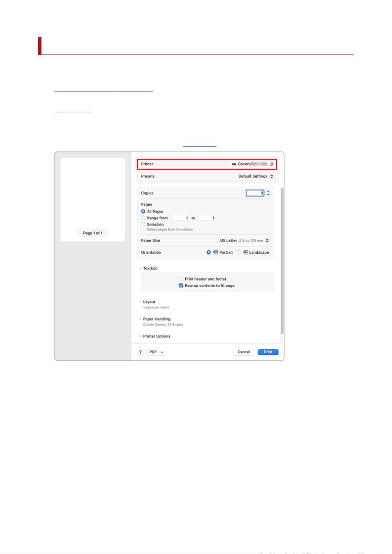The image size is (392, 554).
Task: Click the PDF button
Action: click(153, 352)
